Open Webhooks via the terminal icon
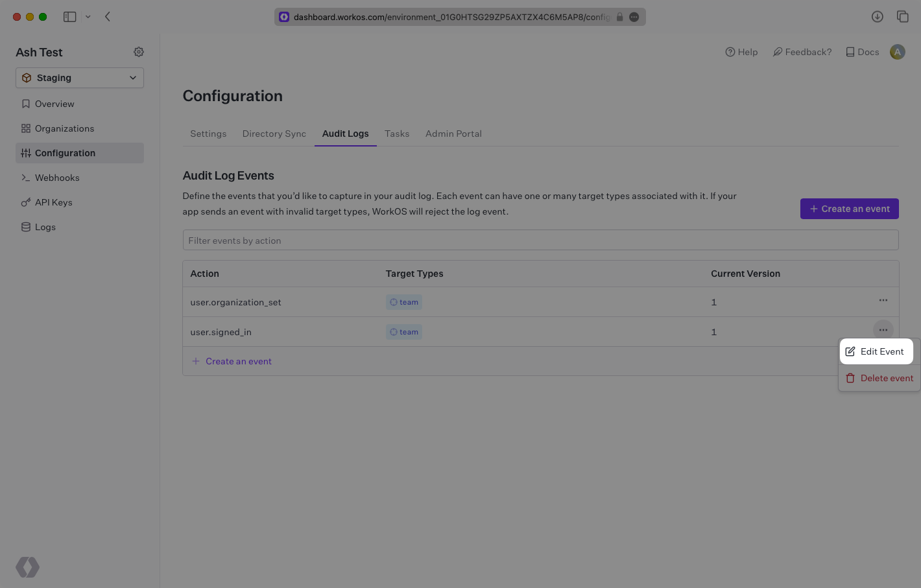 pos(25,178)
